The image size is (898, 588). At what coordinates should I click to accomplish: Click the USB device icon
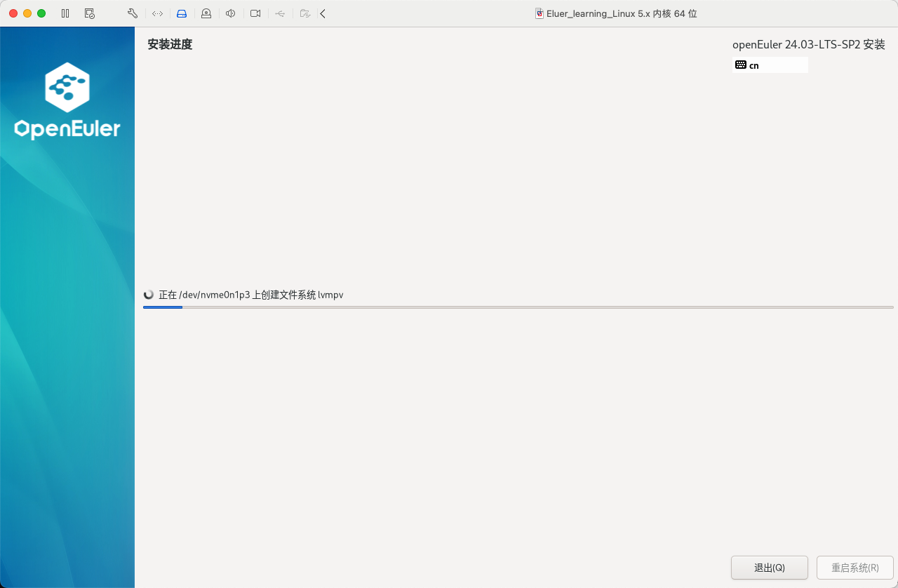[x=280, y=13]
